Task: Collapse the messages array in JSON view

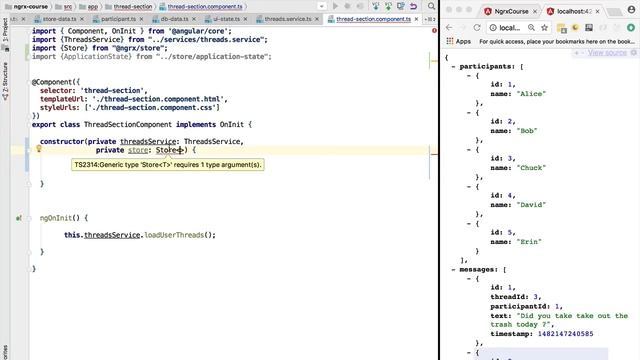Action: point(453,269)
